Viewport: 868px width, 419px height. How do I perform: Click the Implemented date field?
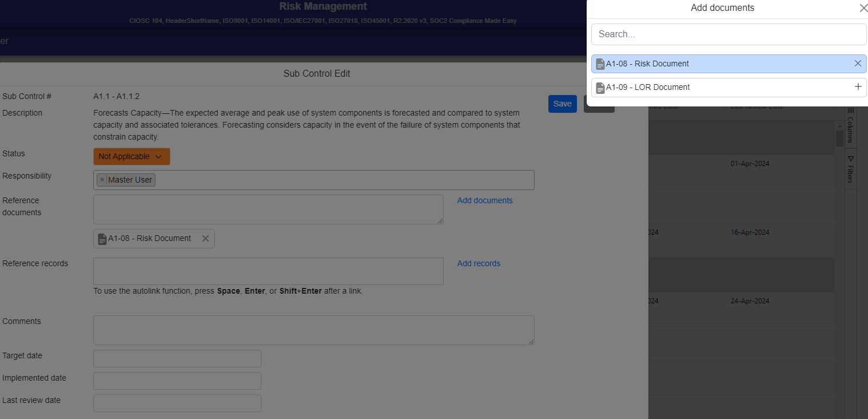pos(177,381)
